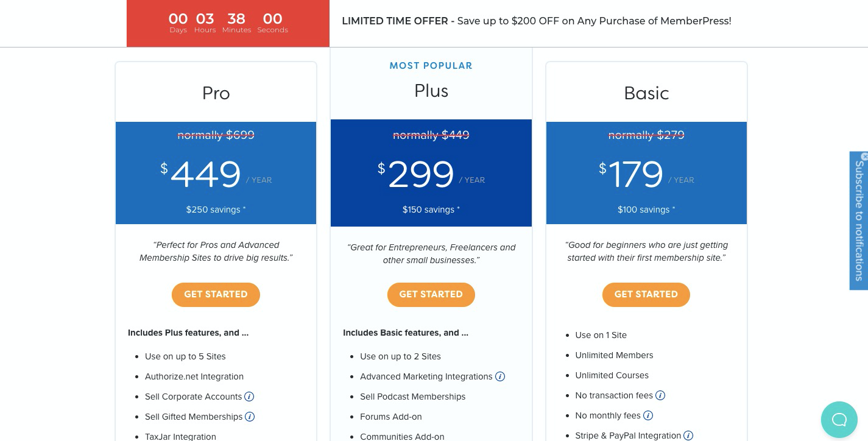Image resolution: width=868 pixels, height=441 pixels.
Task: Click the Limited Time Offer banner text
Action: click(x=536, y=21)
